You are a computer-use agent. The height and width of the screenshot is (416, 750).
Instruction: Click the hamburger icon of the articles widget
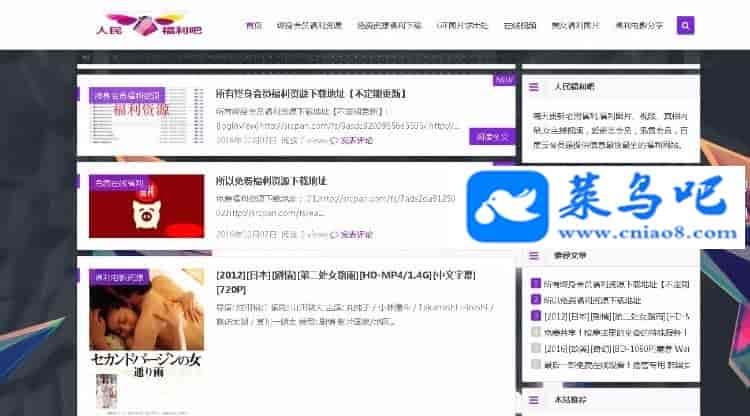(x=534, y=256)
